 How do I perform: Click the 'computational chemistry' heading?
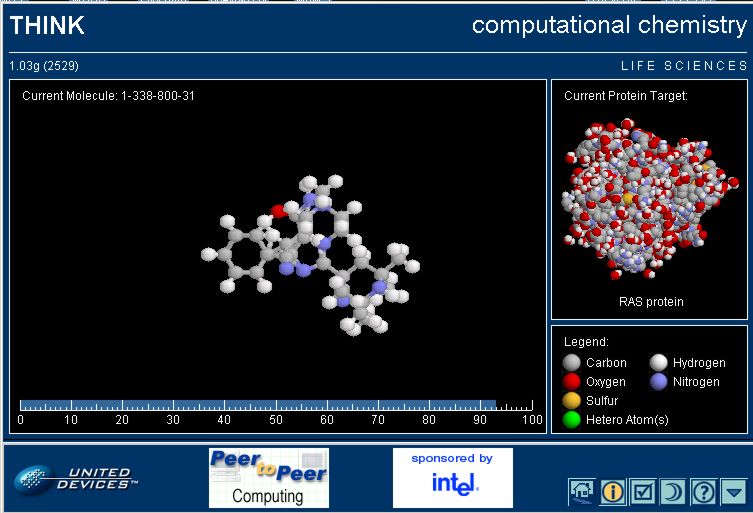[x=609, y=25]
